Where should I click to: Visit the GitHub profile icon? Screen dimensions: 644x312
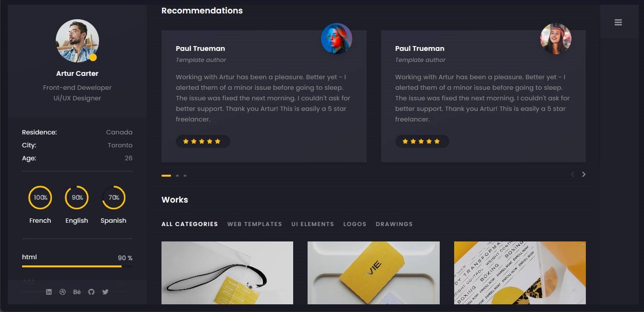click(x=91, y=292)
